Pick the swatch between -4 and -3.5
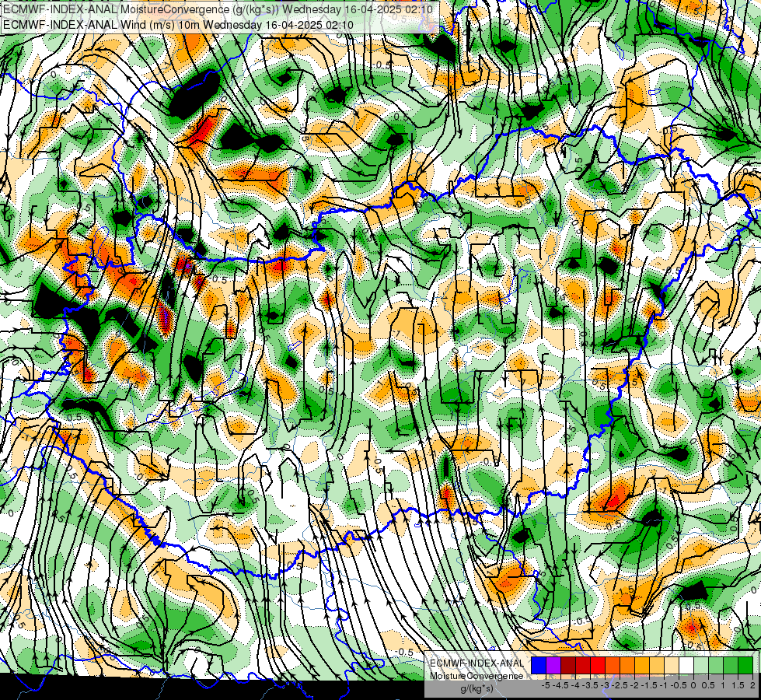Image resolution: width=761 pixels, height=700 pixels. click(583, 666)
